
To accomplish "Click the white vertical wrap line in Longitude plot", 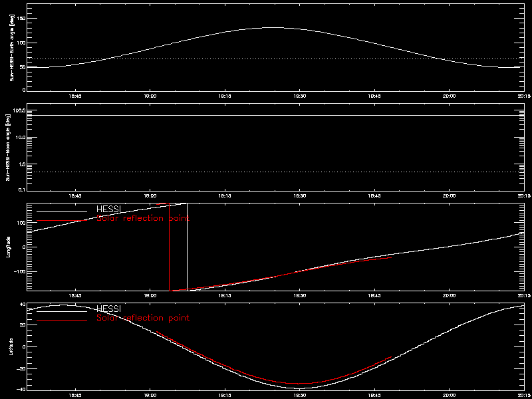I will [187, 247].
